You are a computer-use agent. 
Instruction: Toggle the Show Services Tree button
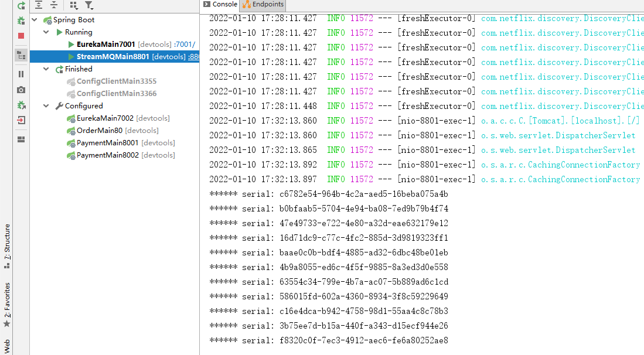(x=21, y=55)
